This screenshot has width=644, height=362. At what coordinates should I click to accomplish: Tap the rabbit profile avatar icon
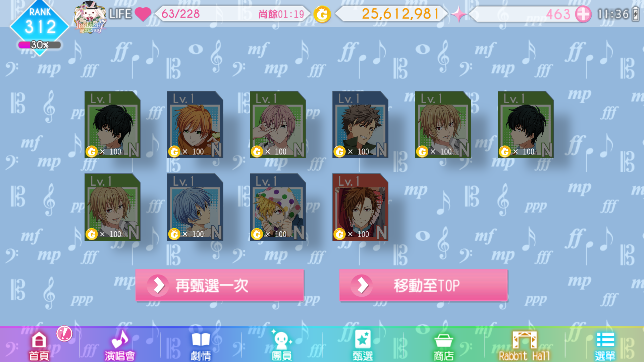[90, 17]
